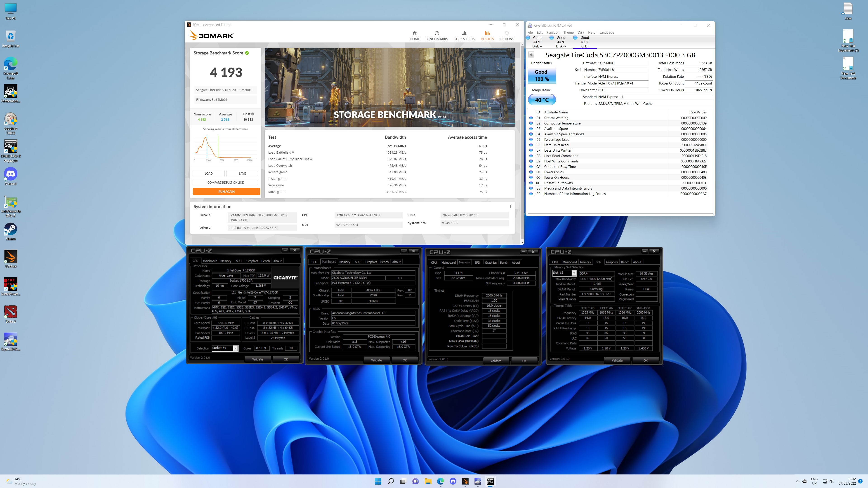Open the Performance desktop shortcut
This screenshot has width=868, height=488.
click(x=10, y=94)
